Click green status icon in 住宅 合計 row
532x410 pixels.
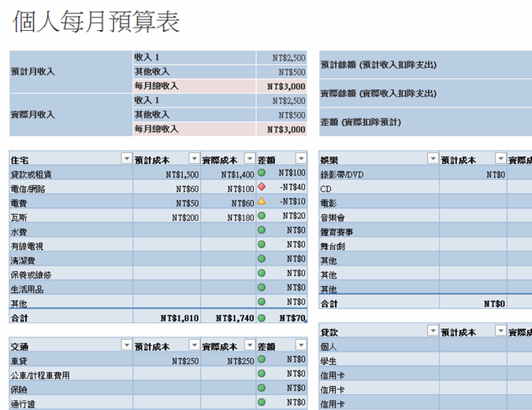coord(261,318)
